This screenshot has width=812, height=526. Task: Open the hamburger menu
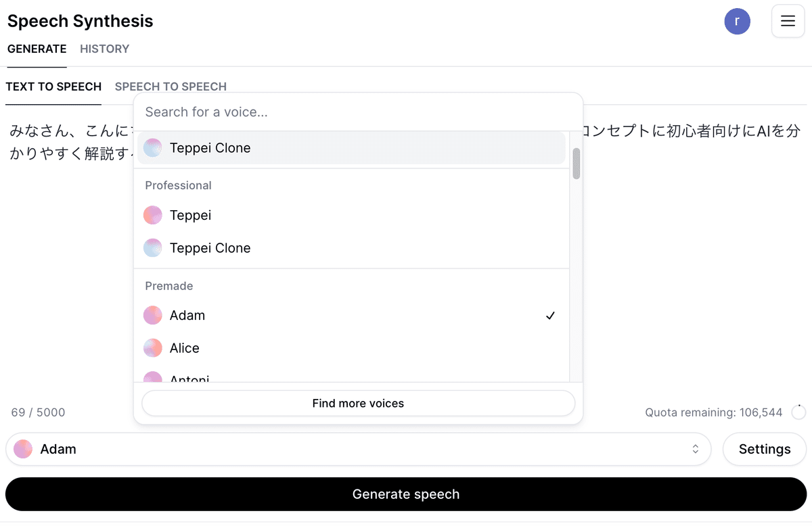[788, 21]
